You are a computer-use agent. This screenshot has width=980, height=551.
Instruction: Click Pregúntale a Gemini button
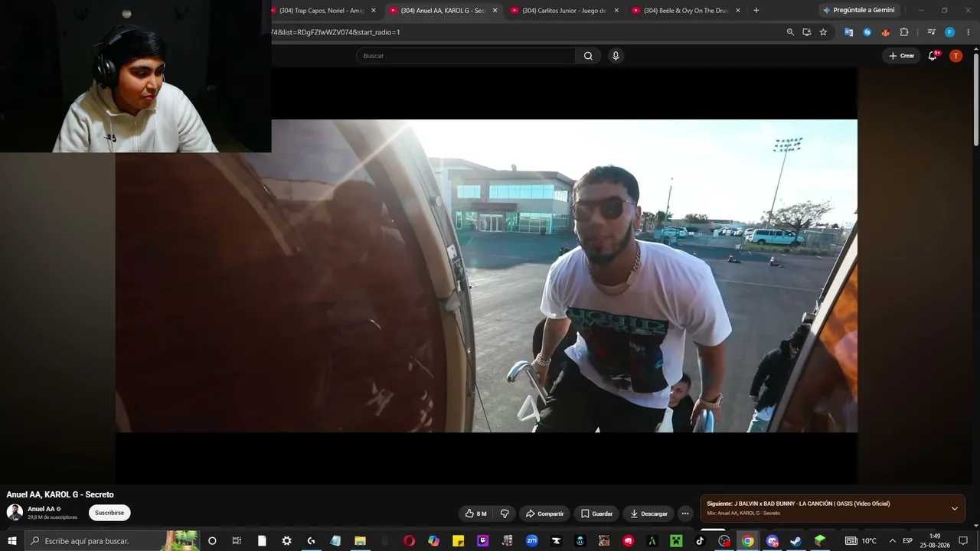coord(858,11)
